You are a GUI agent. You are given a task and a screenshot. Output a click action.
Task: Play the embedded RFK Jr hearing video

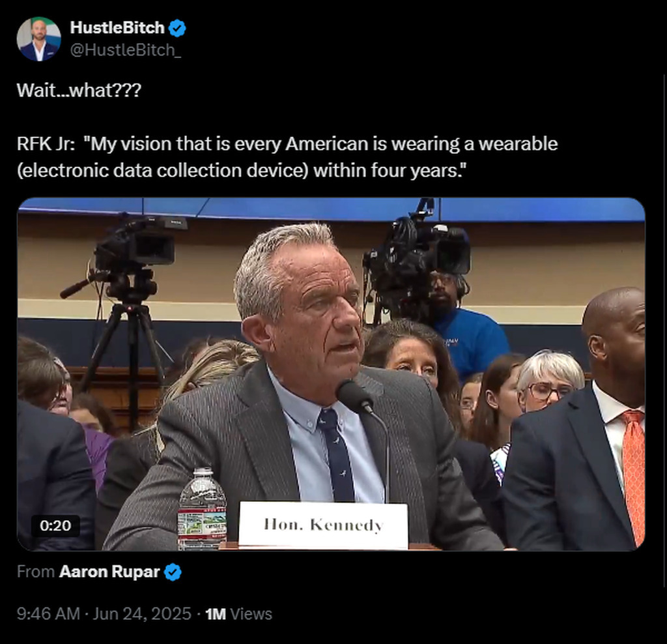click(331, 374)
